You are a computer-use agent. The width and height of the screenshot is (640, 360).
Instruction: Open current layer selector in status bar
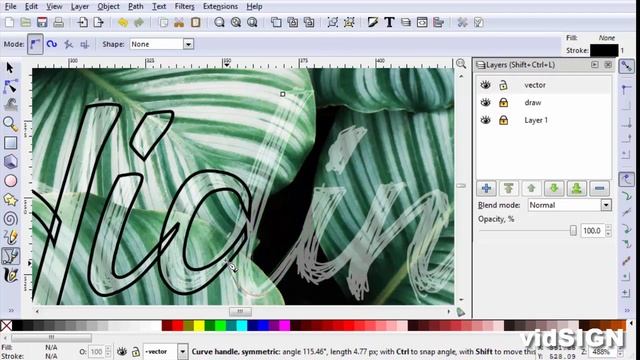(x=182, y=351)
